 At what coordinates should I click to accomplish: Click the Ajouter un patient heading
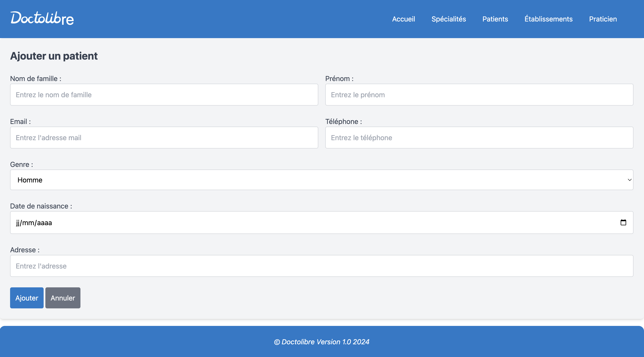pos(54,56)
